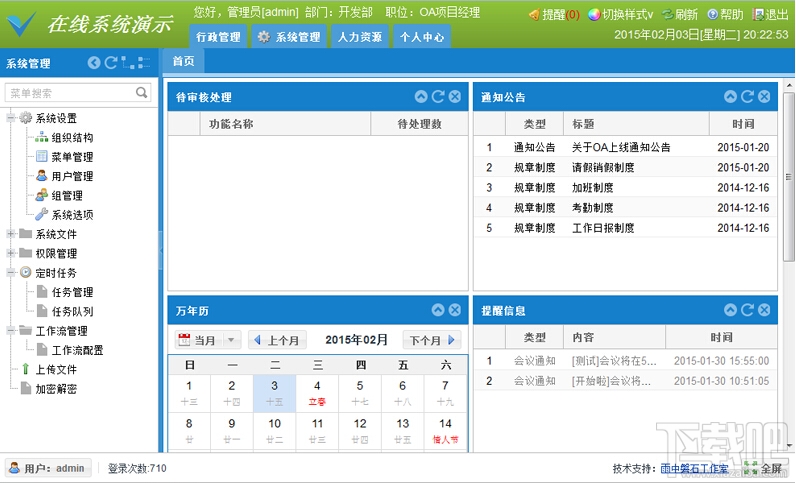
Task: Click the back arrow icon in sidebar header
Action: [x=94, y=63]
